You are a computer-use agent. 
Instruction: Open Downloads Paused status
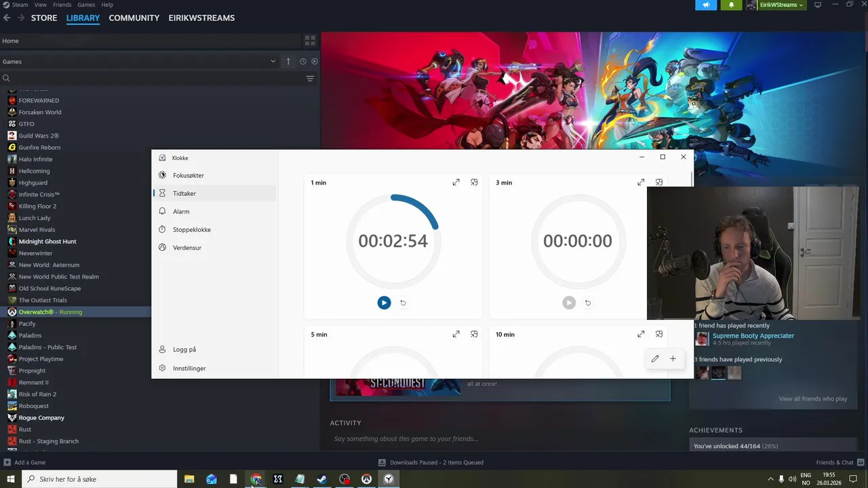[x=431, y=462]
